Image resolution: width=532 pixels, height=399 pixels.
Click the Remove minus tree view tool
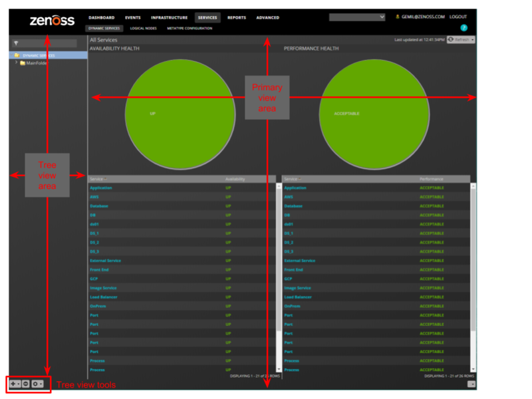pos(26,384)
